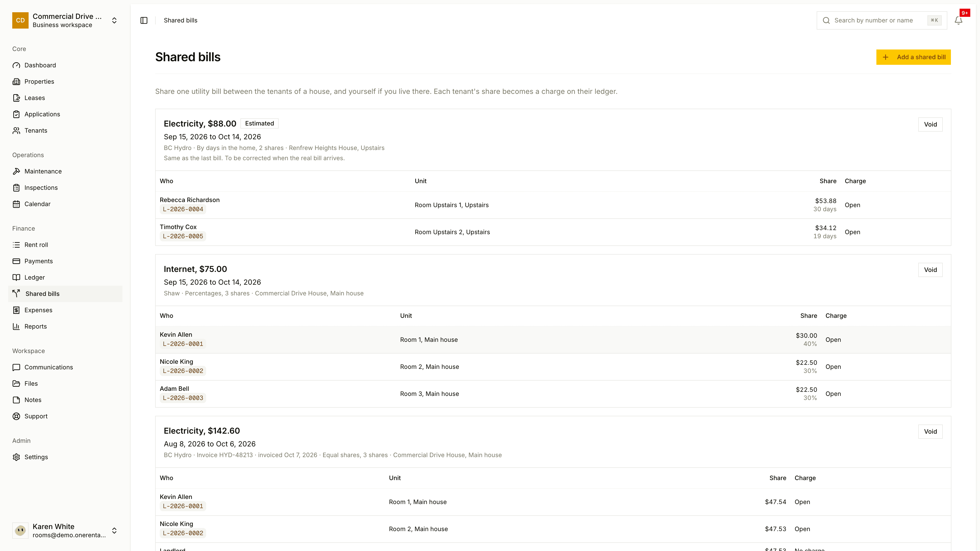Click the Maintenance hammer icon
This screenshot has height=551, width=980.
tap(16, 171)
